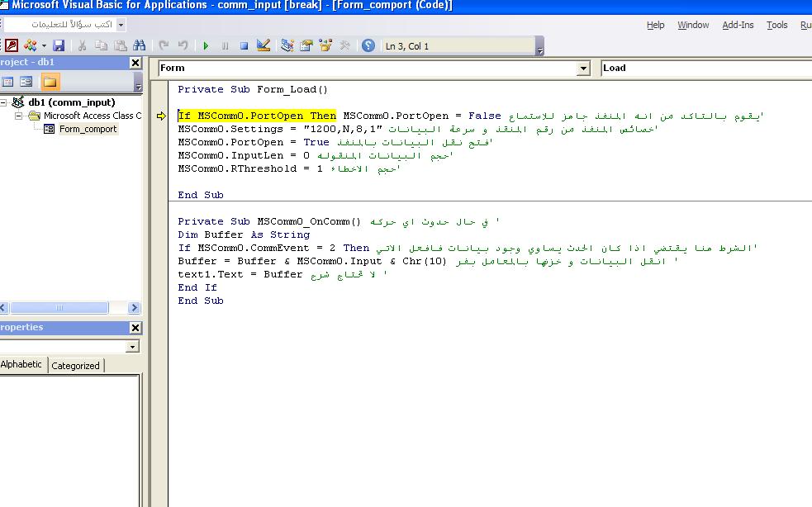812x507 pixels.
Task: Open Properties object dropdown
Action: 132,347
